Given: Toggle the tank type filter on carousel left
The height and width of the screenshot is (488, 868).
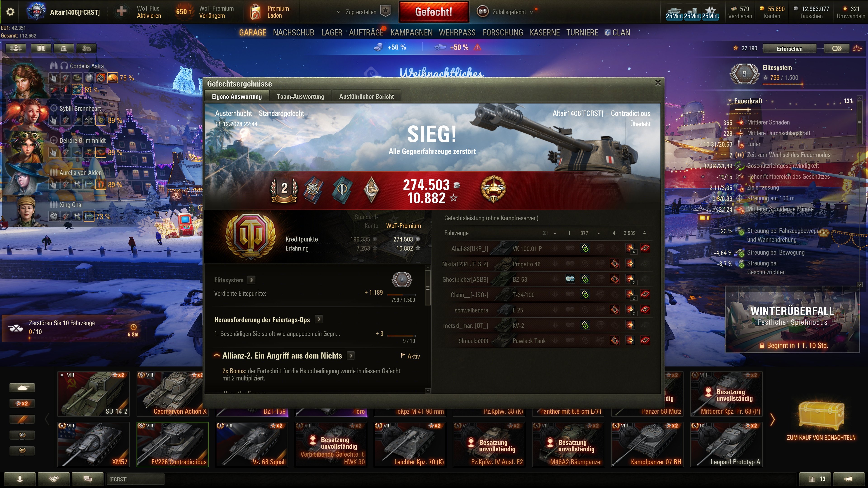Looking at the screenshot, I should tap(22, 388).
